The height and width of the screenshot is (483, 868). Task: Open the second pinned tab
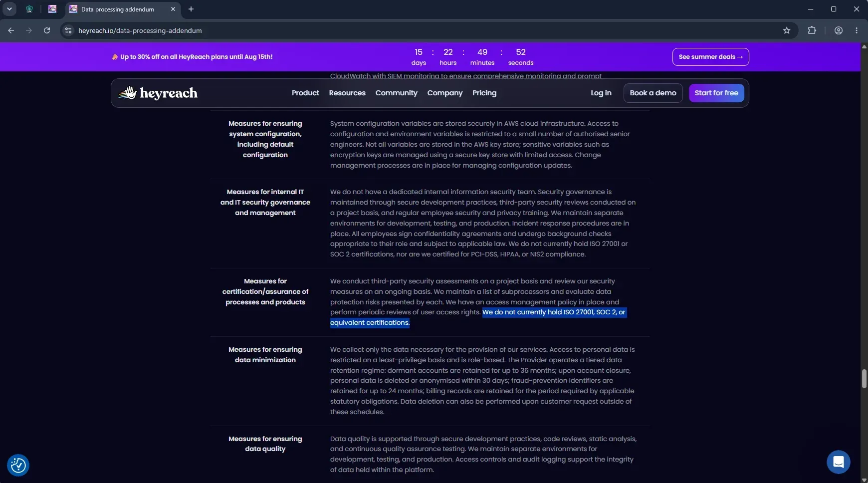click(52, 9)
